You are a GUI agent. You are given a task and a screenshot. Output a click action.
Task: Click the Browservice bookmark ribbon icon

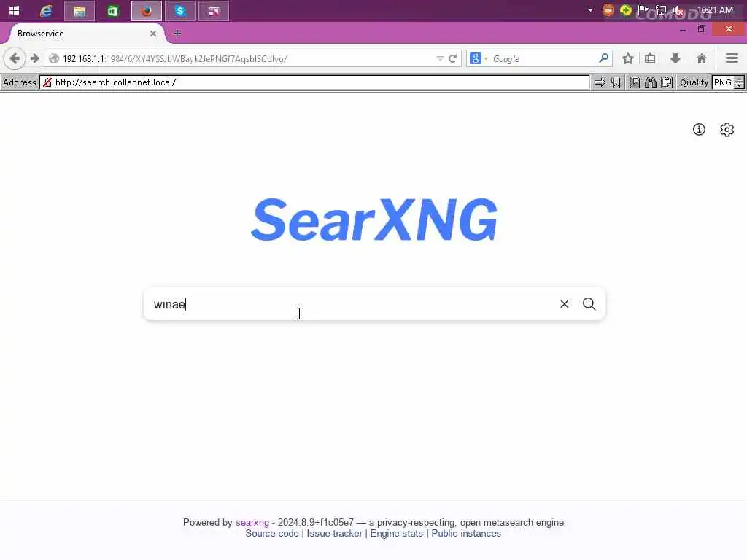coord(616,82)
